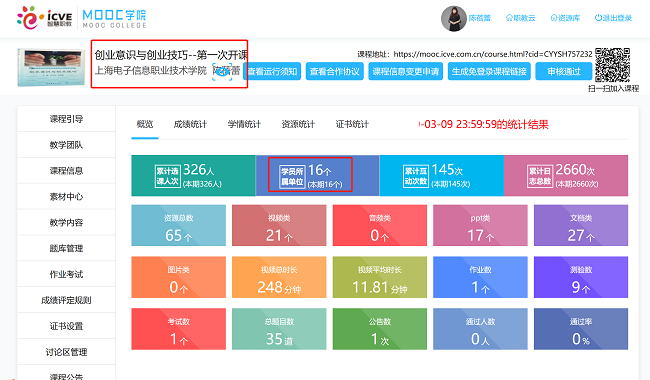Click the icve logo in the header

coord(44,18)
